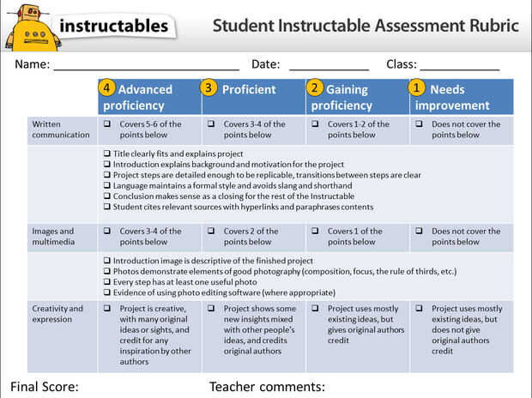
Task: Click the instructables logo text
Action: click(x=116, y=27)
